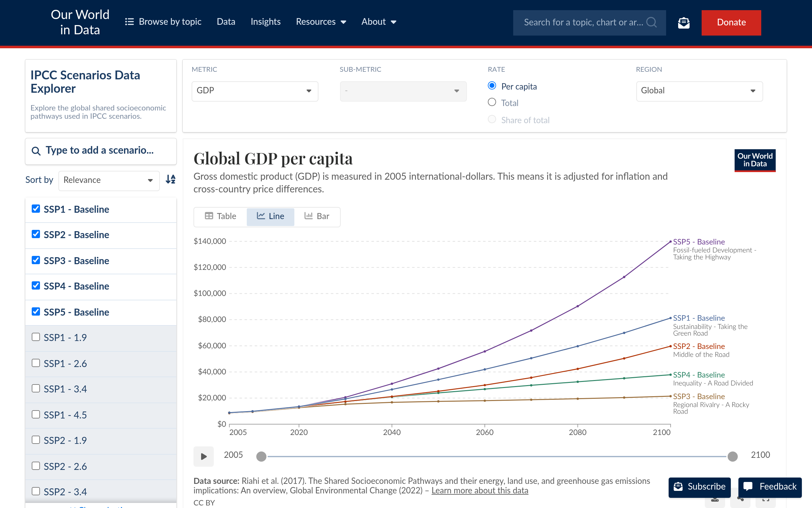Click the Browse by topic list icon
Viewport: 812px width, 508px height.
pos(129,22)
